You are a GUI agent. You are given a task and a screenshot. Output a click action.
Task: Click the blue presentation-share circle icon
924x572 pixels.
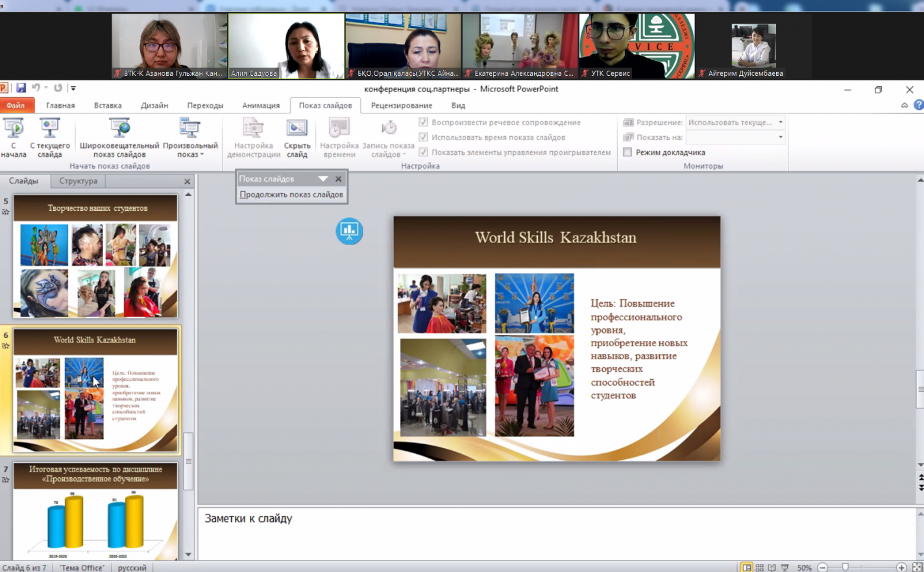point(349,231)
